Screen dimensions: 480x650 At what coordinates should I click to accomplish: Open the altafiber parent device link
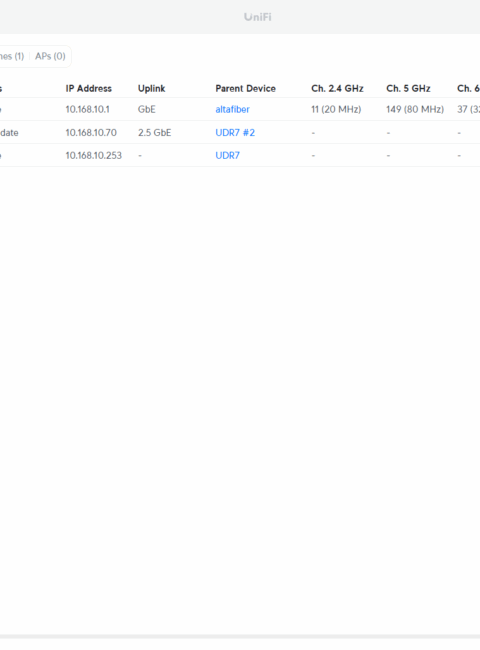click(x=233, y=109)
